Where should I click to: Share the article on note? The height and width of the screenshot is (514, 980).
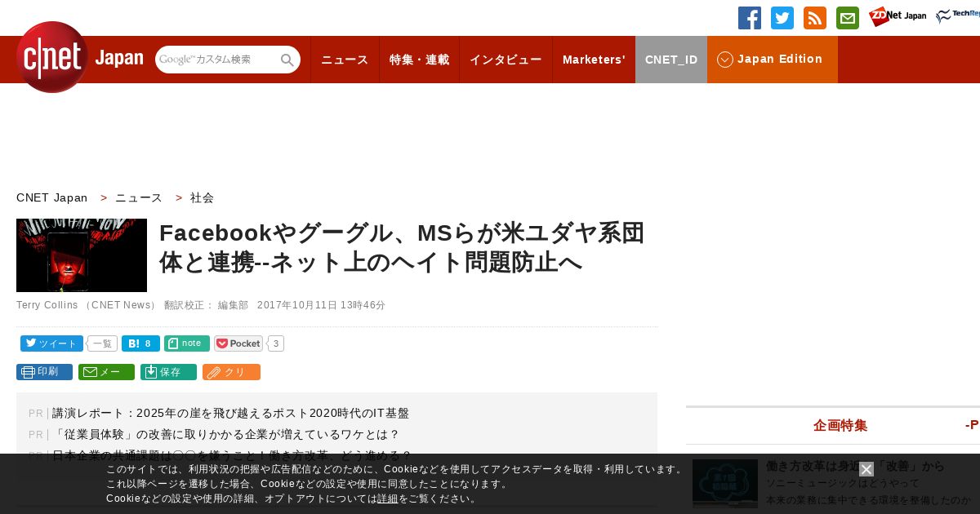click(187, 343)
